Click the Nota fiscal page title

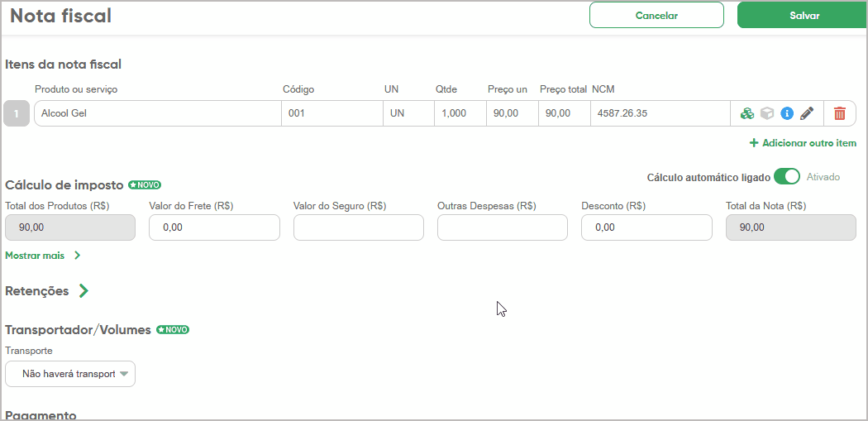click(61, 16)
